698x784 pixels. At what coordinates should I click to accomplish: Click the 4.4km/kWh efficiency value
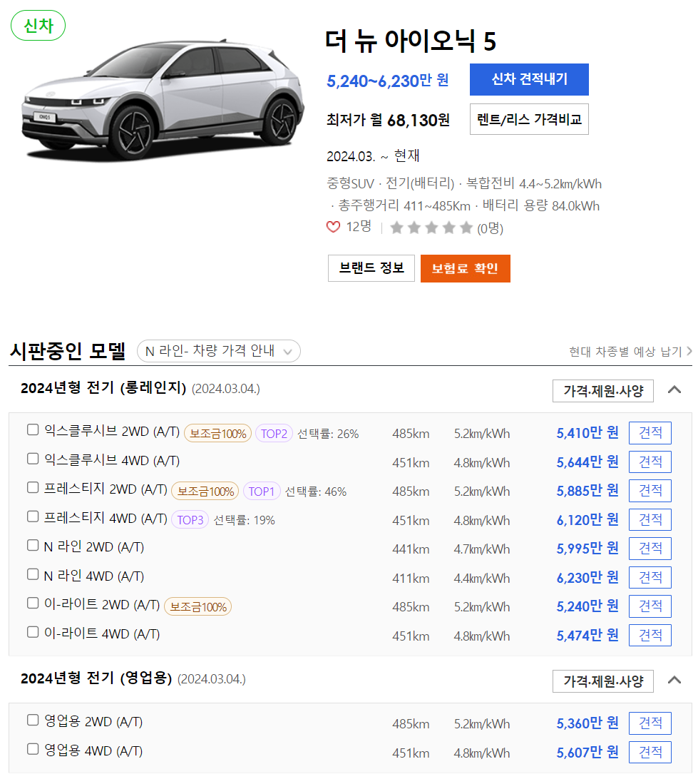pyautogui.click(x=482, y=579)
